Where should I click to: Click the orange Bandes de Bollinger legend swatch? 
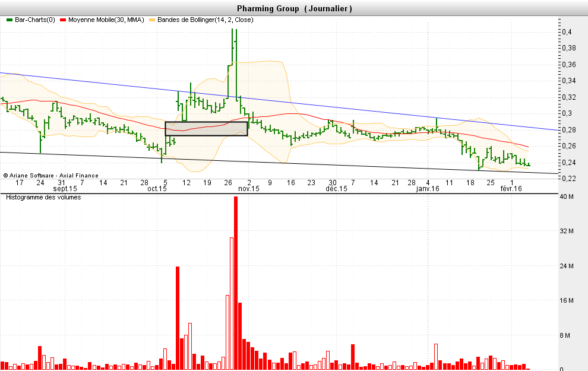tap(152, 20)
